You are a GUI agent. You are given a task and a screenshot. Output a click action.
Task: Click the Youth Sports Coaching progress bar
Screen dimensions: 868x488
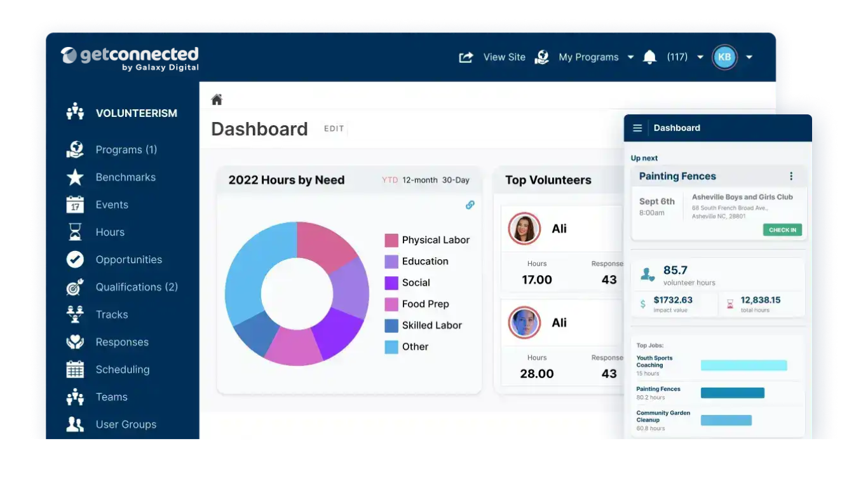[743, 365]
